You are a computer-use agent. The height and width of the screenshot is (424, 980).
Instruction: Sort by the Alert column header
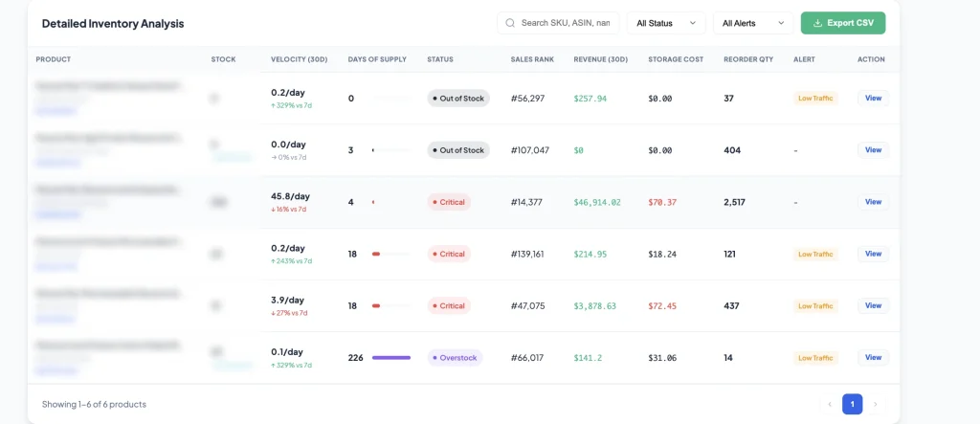click(804, 59)
